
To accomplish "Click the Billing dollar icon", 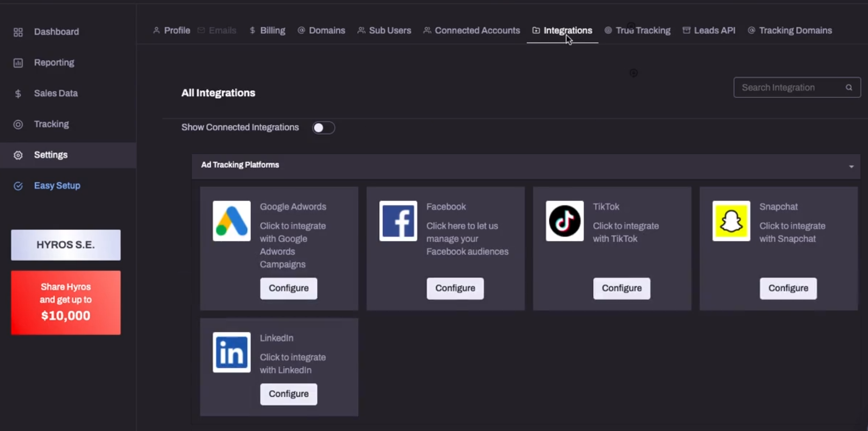I will coord(252,30).
